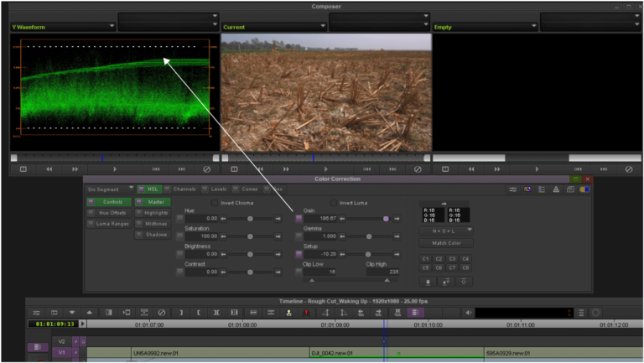This screenshot has width=644, height=363.
Task: Select the UN5A9992.new.01 clip in timeline
Action: pyautogui.click(x=221, y=353)
